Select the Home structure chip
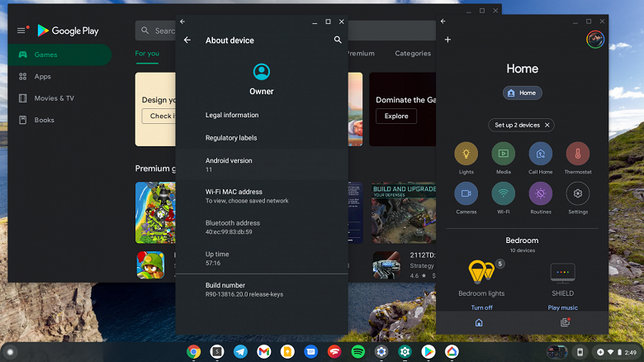Image resolution: width=644 pixels, height=362 pixels. point(522,93)
